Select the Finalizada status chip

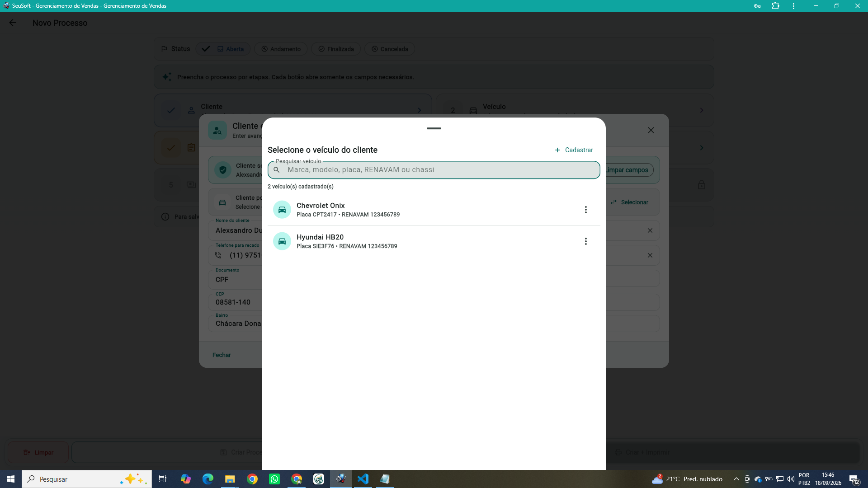pos(336,49)
